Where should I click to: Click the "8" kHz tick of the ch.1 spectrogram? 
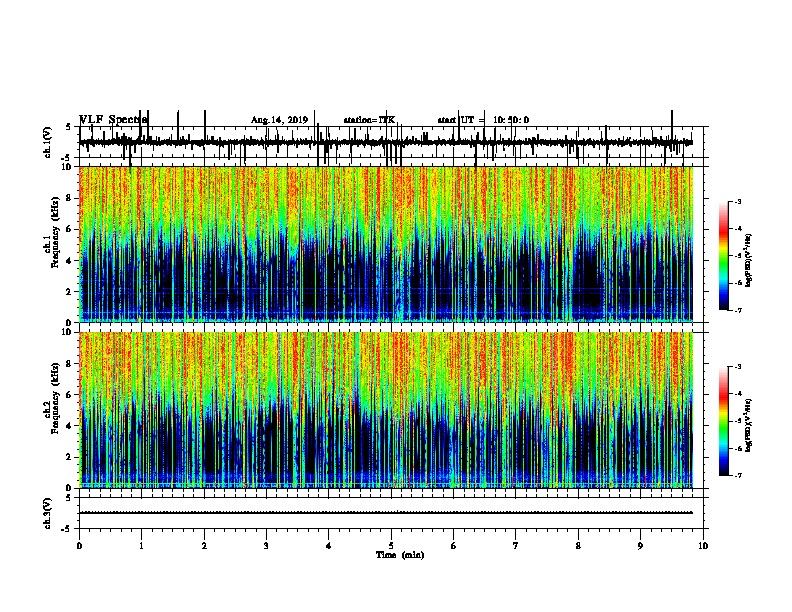point(69,198)
